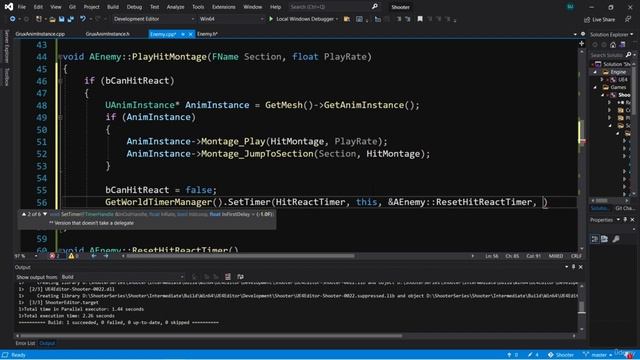
Task: Click the Home icon in Solution Explorer
Action: (x=613, y=44)
